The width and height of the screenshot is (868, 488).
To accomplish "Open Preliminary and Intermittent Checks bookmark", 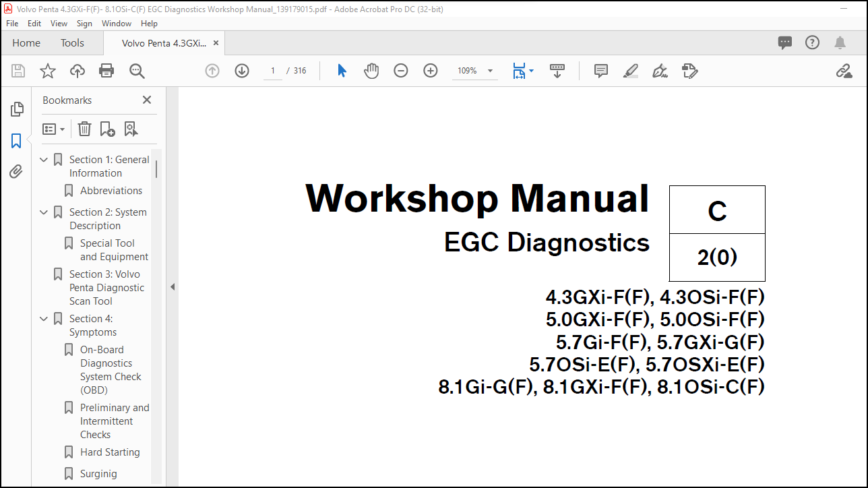I will [115, 421].
